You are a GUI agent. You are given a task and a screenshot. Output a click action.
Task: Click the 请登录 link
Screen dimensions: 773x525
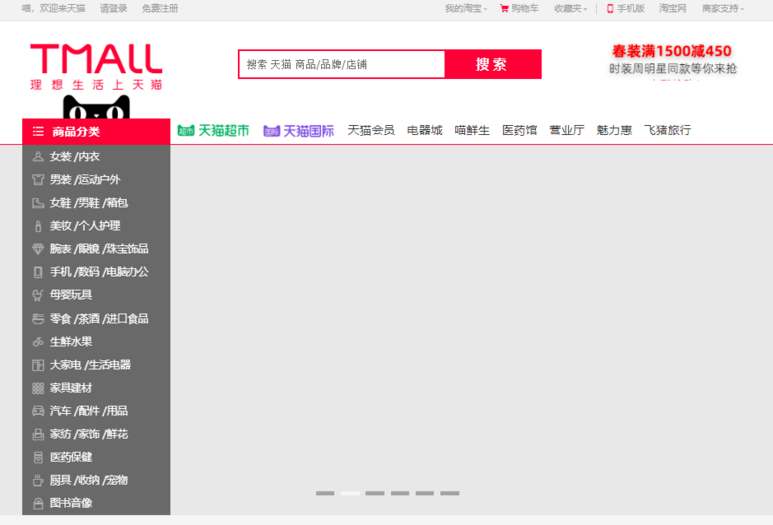[x=113, y=8]
